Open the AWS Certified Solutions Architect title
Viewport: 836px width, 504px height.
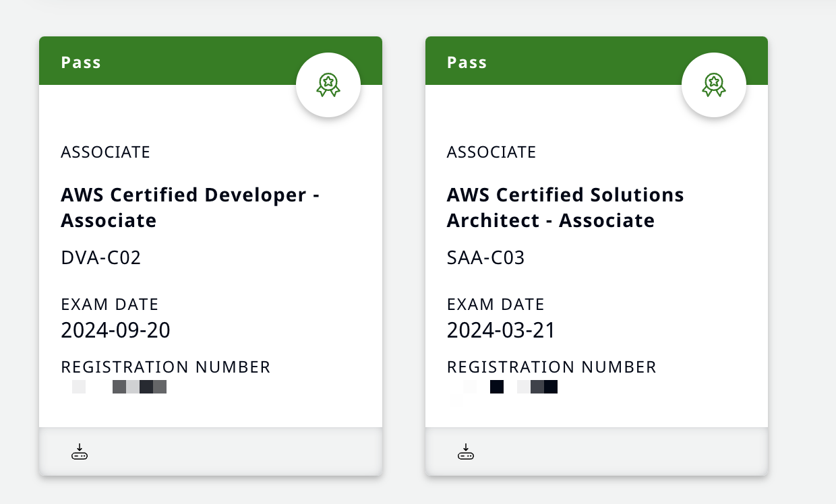pos(565,208)
